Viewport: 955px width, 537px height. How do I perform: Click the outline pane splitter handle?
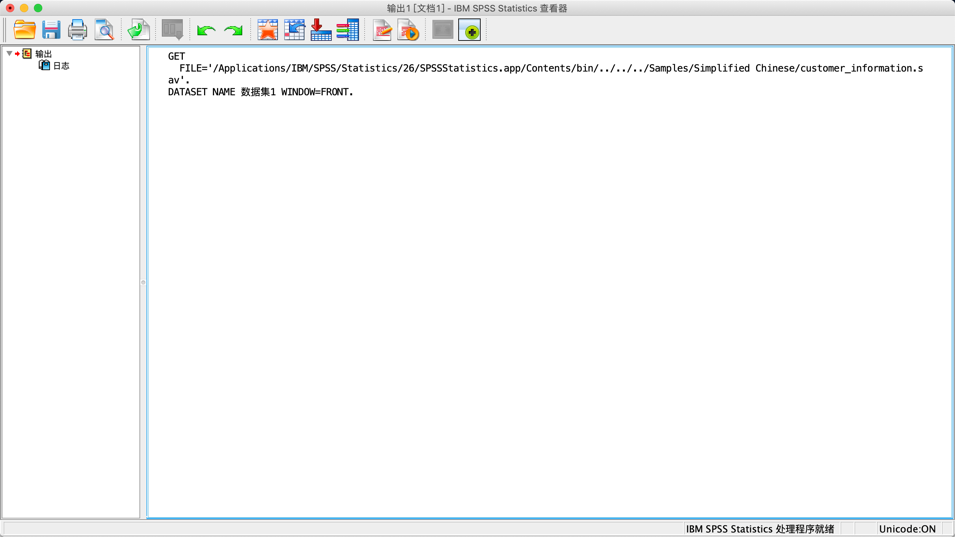[x=143, y=283]
